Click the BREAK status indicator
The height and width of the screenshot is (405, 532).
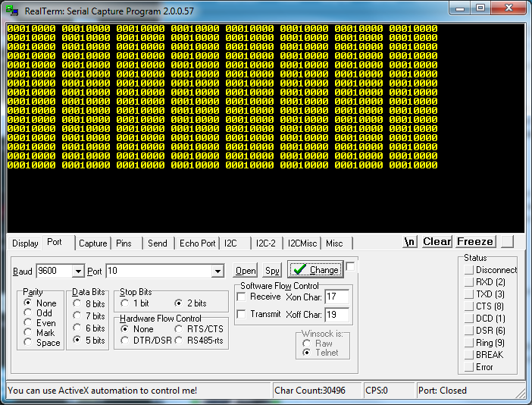tap(469, 355)
